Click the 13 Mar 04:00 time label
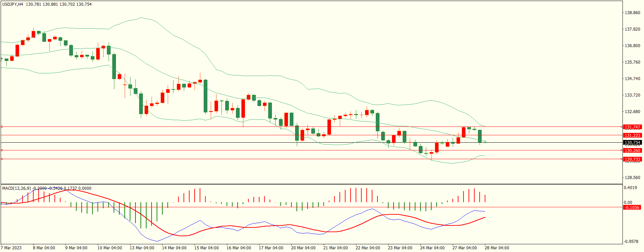Viewport: 644px width, 252px height. [x=142, y=248]
